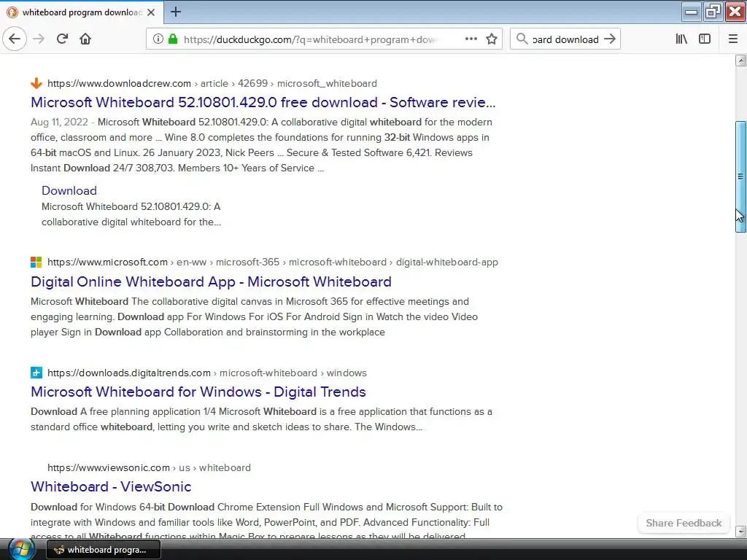Click snippet text 'Instant Download 24/7 308,703'
This screenshot has width=747, height=560.
pos(101,168)
